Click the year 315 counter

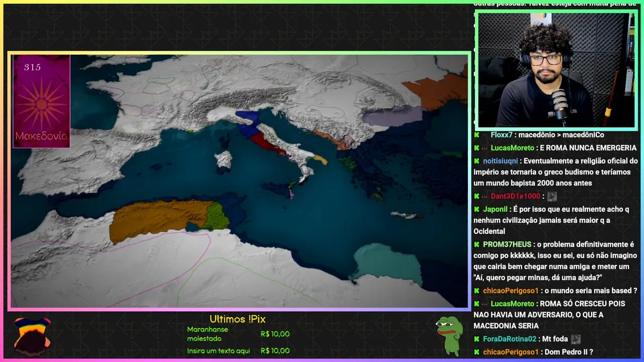pos(32,67)
